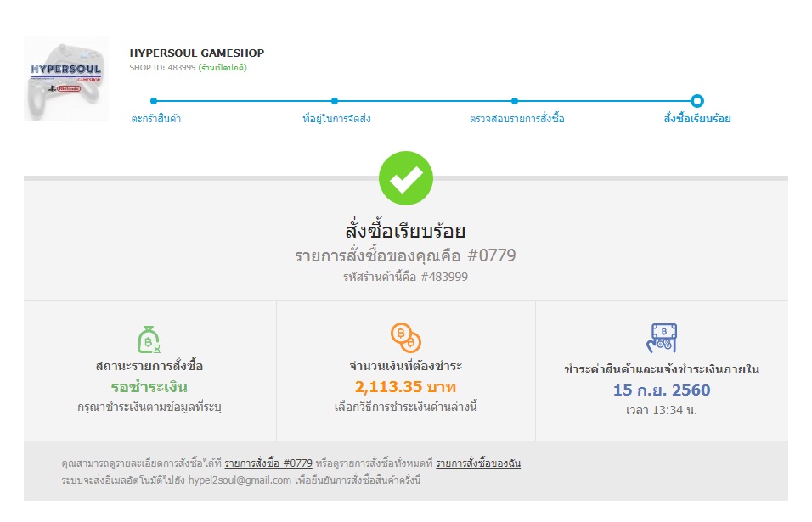The height and width of the screenshot is (522, 812).
Task: Click the Hypersoul Gameshop logo thumbnail
Action: [66, 79]
